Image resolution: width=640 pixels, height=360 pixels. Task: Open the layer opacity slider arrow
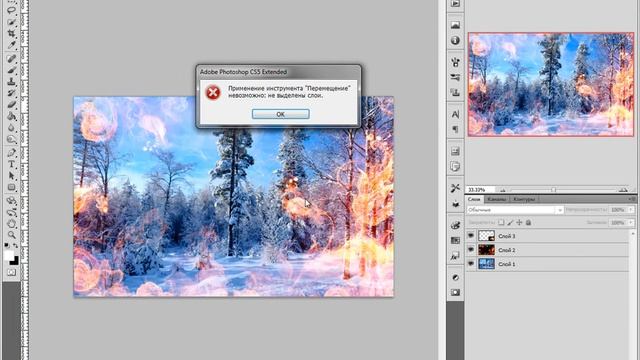point(631,210)
